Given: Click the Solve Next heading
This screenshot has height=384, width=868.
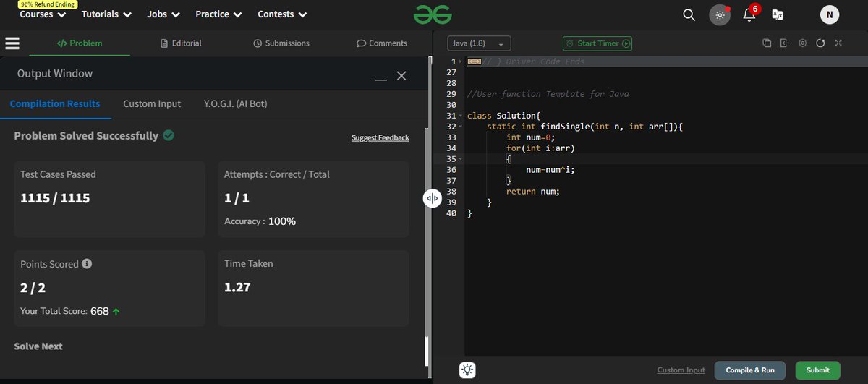Looking at the screenshot, I should 38,346.
